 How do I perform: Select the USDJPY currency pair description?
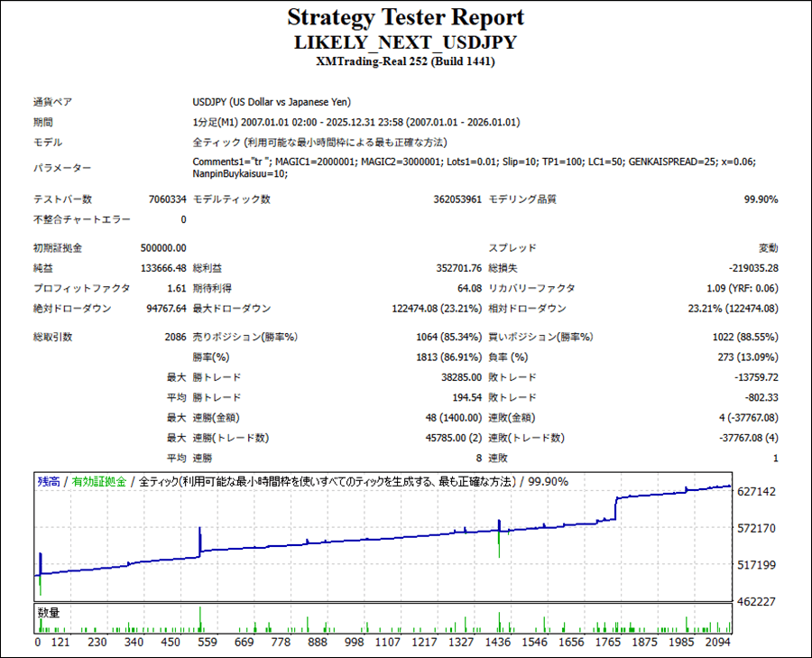coord(272,102)
